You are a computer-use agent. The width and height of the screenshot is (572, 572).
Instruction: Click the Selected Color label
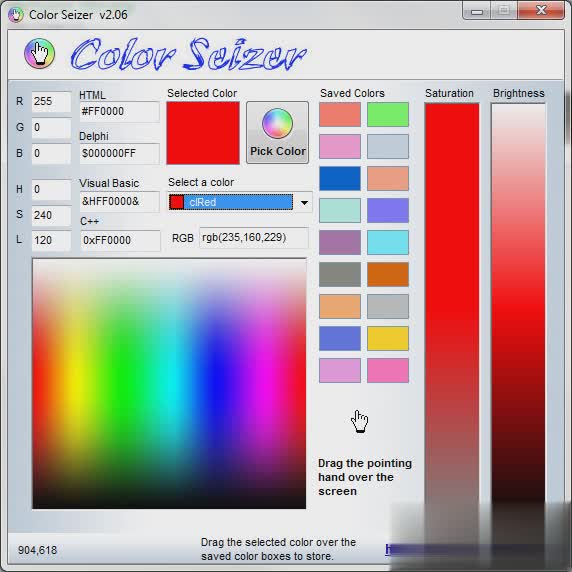click(202, 93)
